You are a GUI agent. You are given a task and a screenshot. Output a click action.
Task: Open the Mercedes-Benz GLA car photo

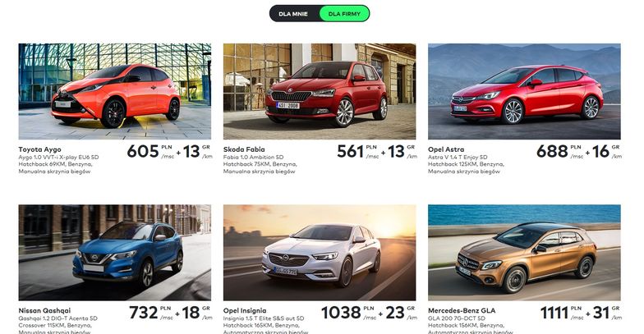tap(524, 253)
